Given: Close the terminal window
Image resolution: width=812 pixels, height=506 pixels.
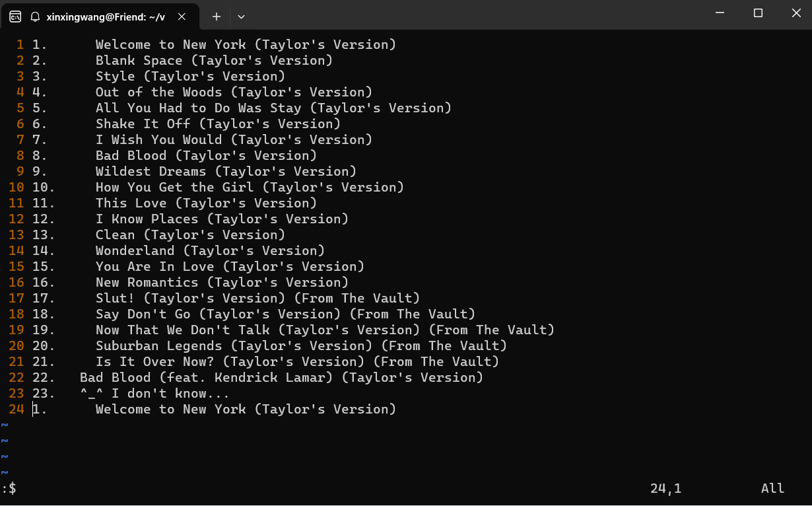Looking at the screenshot, I should point(795,13).
